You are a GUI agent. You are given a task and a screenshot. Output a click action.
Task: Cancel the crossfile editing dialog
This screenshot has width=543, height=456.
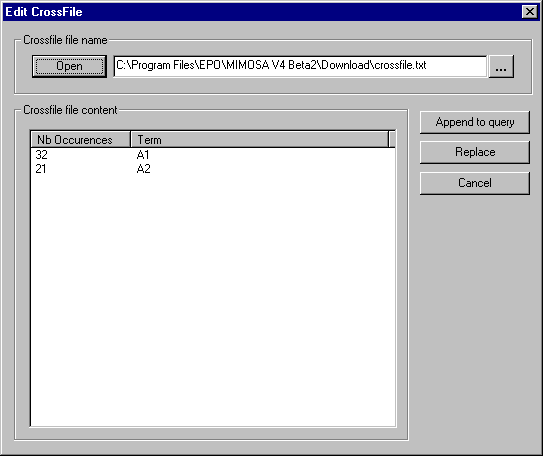(475, 183)
